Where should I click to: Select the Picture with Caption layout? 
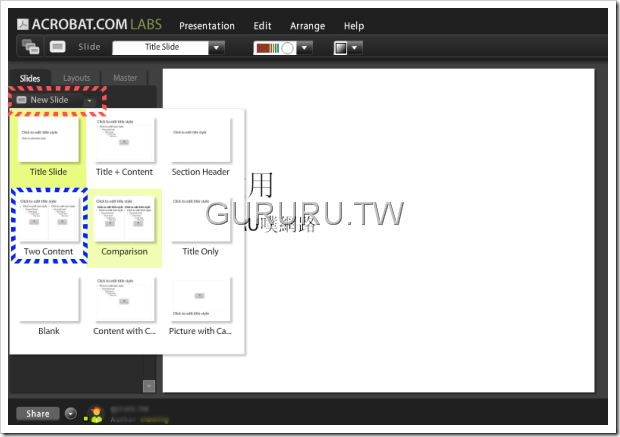coord(200,306)
